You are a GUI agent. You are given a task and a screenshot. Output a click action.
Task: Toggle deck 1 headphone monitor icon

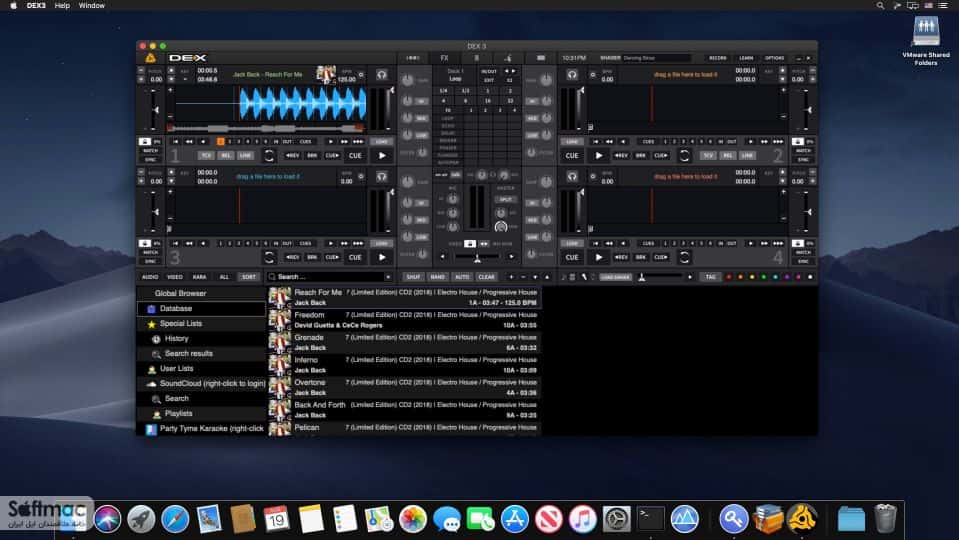tap(382, 75)
